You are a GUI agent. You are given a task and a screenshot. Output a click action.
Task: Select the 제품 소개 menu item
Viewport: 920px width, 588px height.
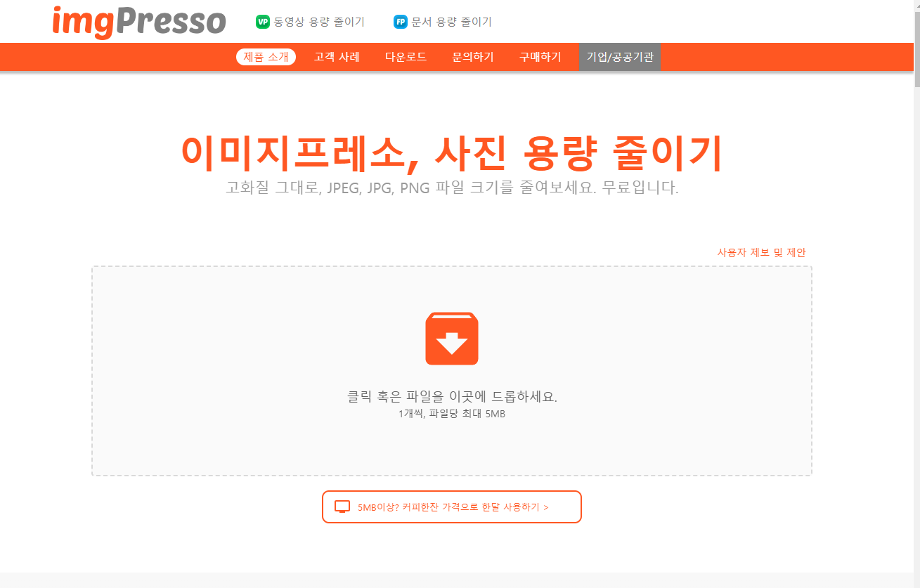(266, 57)
